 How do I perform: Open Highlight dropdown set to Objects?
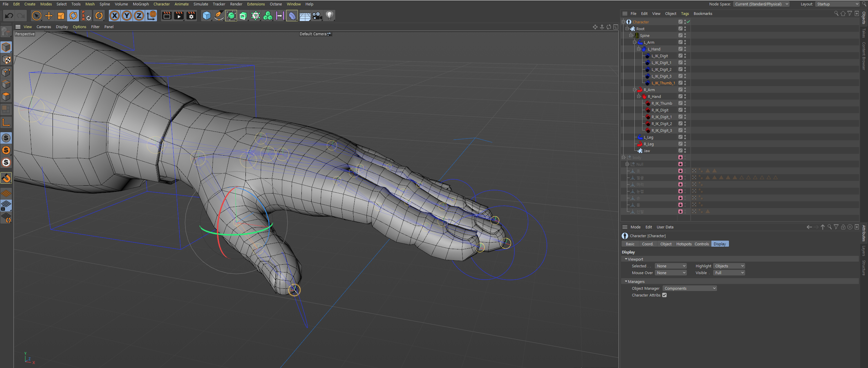point(729,266)
